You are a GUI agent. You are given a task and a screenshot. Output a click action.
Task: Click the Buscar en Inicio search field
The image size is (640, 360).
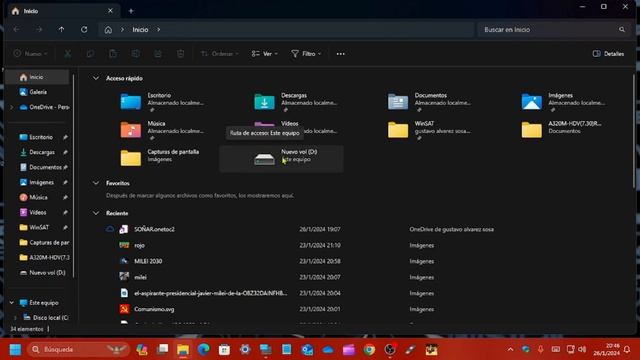(x=553, y=29)
